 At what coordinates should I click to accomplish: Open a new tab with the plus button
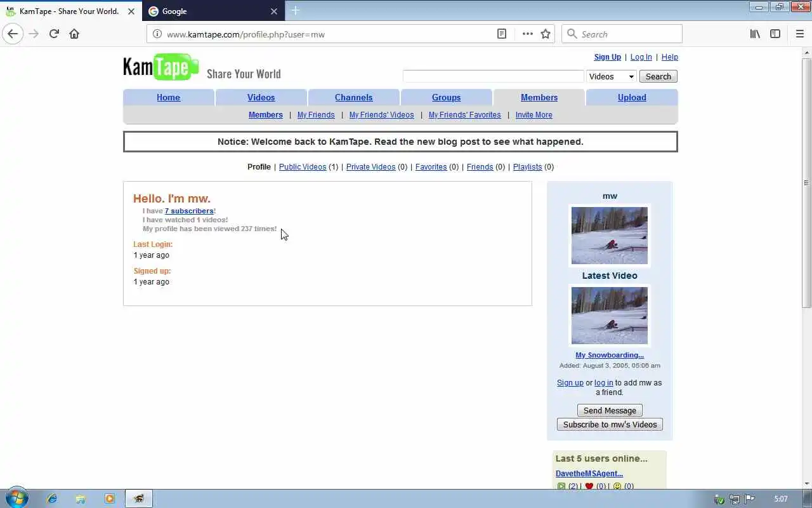(x=295, y=11)
